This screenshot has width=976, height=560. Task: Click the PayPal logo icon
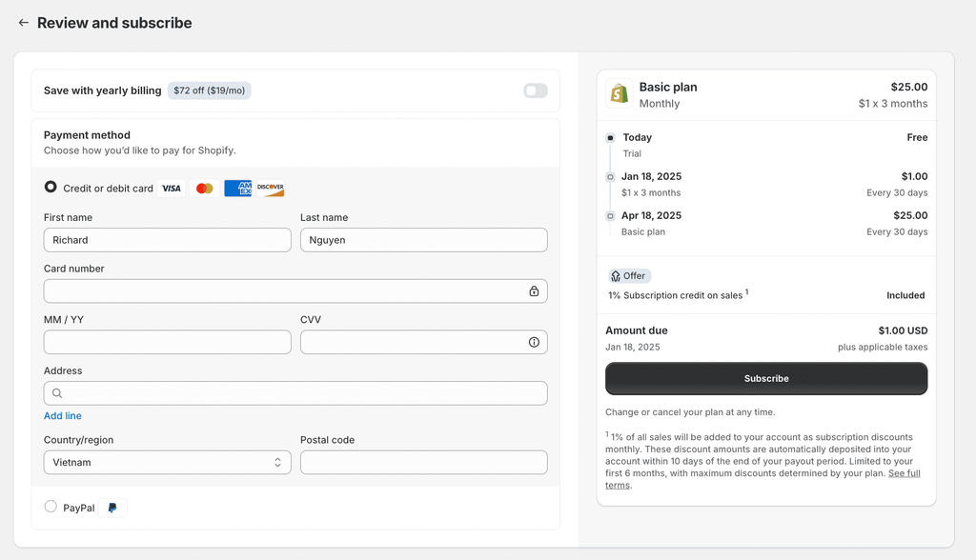coord(112,508)
